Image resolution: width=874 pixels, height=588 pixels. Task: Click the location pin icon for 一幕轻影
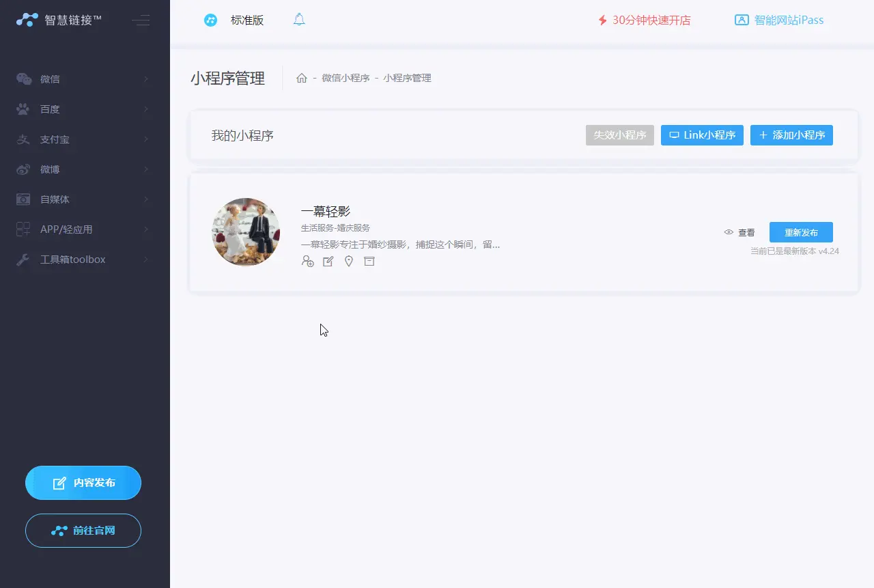click(x=349, y=261)
